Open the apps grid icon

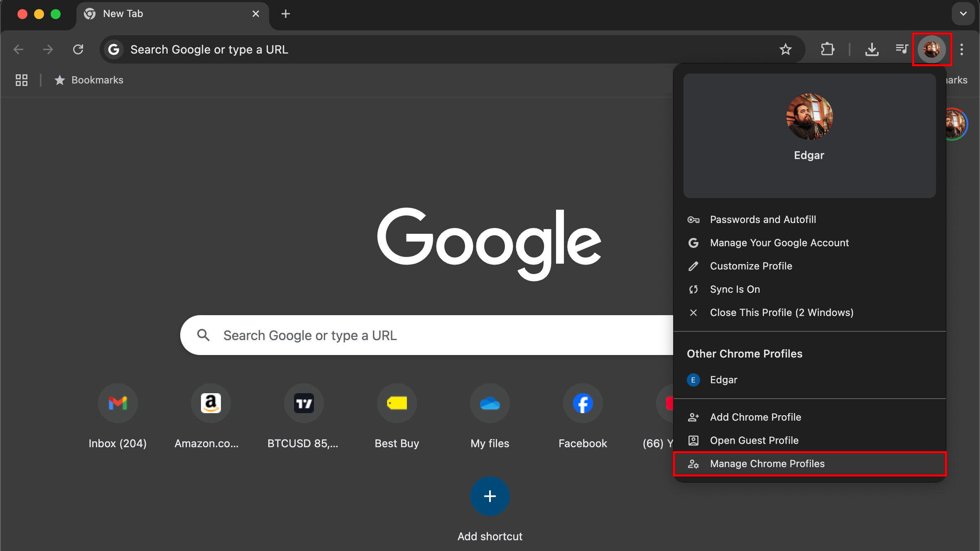pyautogui.click(x=21, y=80)
